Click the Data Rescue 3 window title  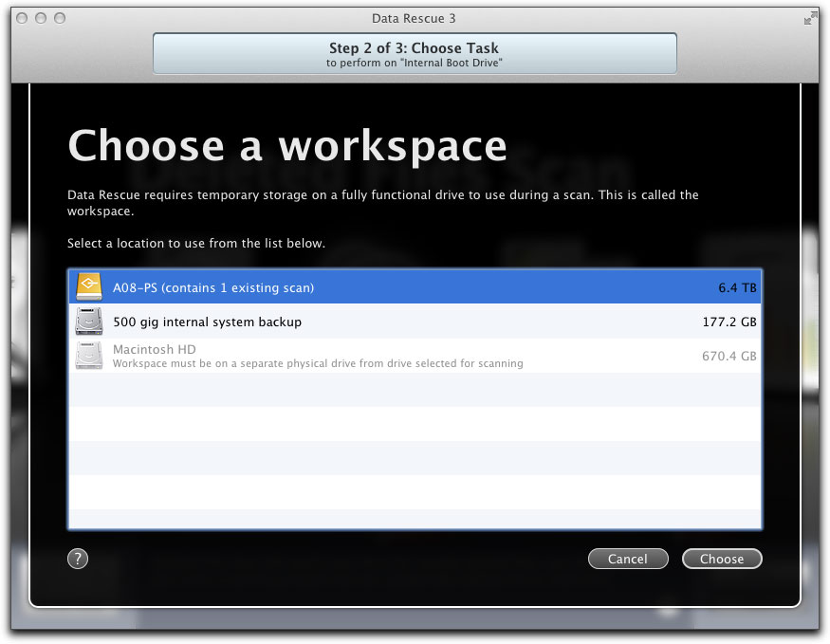[x=415, y=18]
